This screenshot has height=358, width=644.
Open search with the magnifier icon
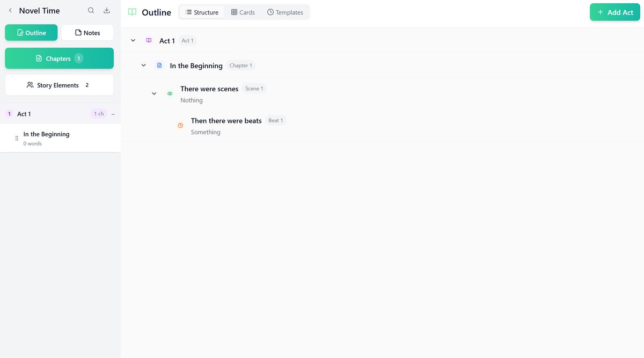point(91,10)
